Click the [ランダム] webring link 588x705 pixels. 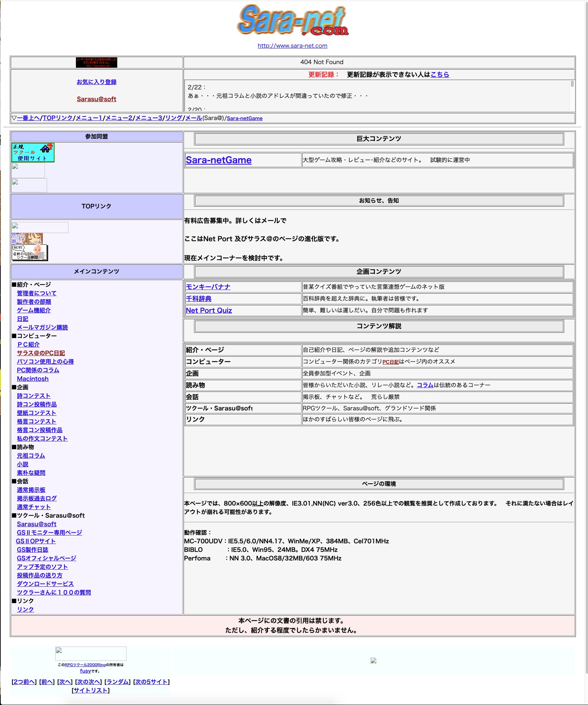tap(117, 681)
